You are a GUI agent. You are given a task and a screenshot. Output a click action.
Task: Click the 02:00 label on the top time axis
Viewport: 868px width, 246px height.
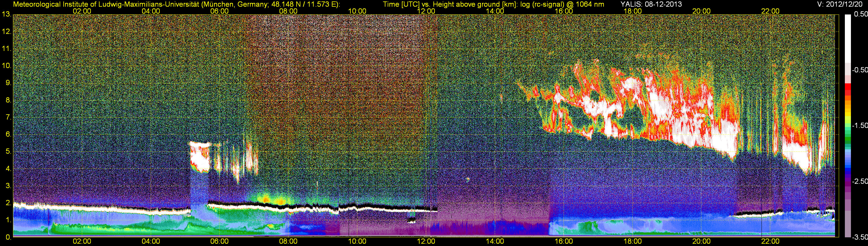[x=82, y=11]
